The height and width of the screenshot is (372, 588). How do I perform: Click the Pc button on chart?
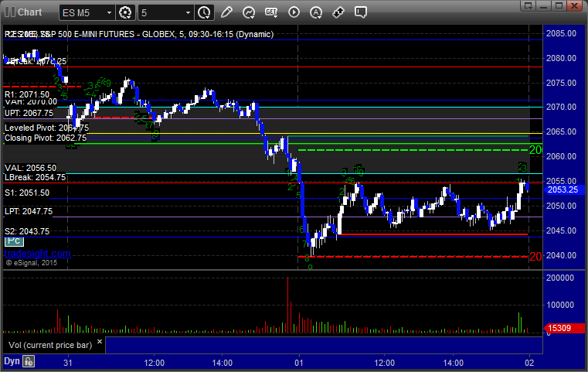(14, 241)
